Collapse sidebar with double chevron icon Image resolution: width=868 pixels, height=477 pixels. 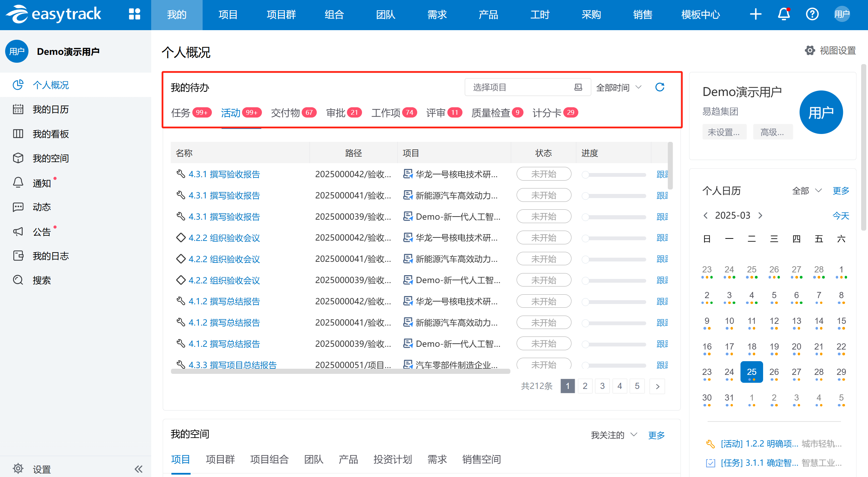[138, 469]
